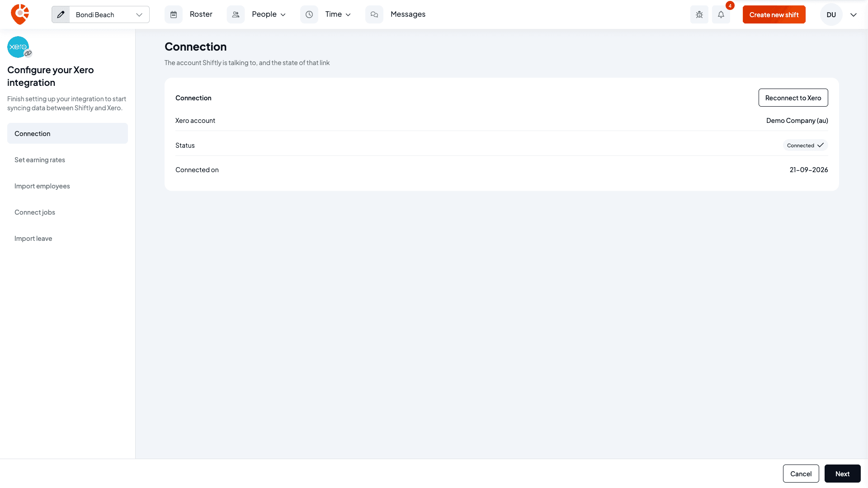Screen dimensions: 868x488
Task: Click the Connected status checkmark
Action: coord(821,145)
